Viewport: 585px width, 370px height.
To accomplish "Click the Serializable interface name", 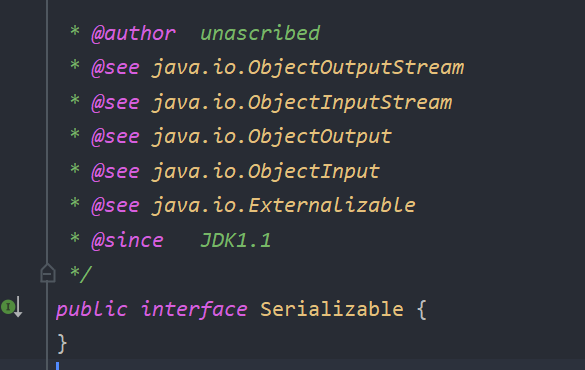I will pos(332,309).
